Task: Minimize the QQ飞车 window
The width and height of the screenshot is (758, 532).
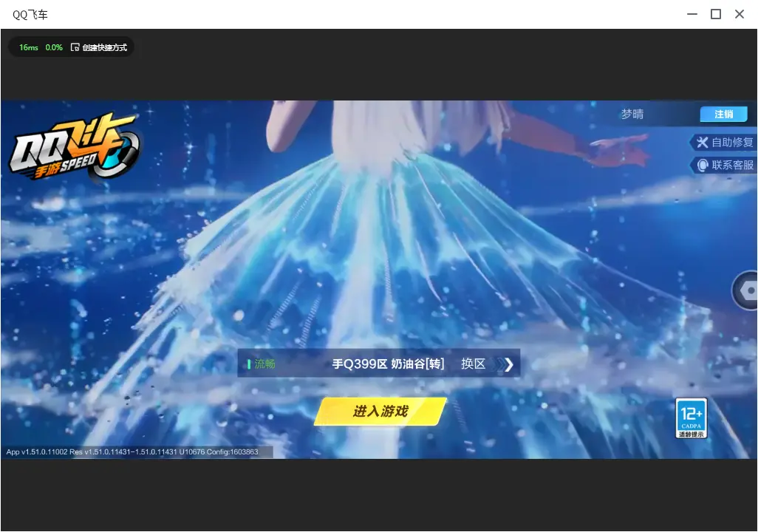Action: coord(692,15)
